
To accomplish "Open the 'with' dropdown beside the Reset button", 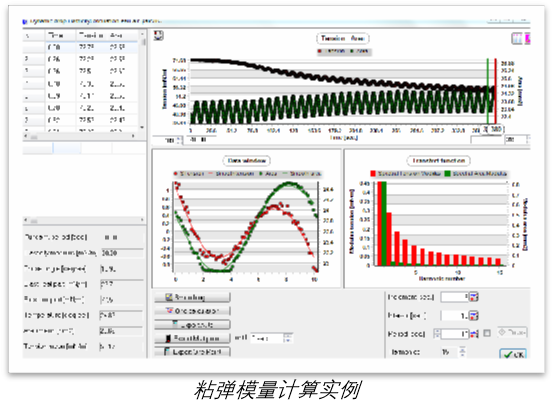I will tap(271, 338).
